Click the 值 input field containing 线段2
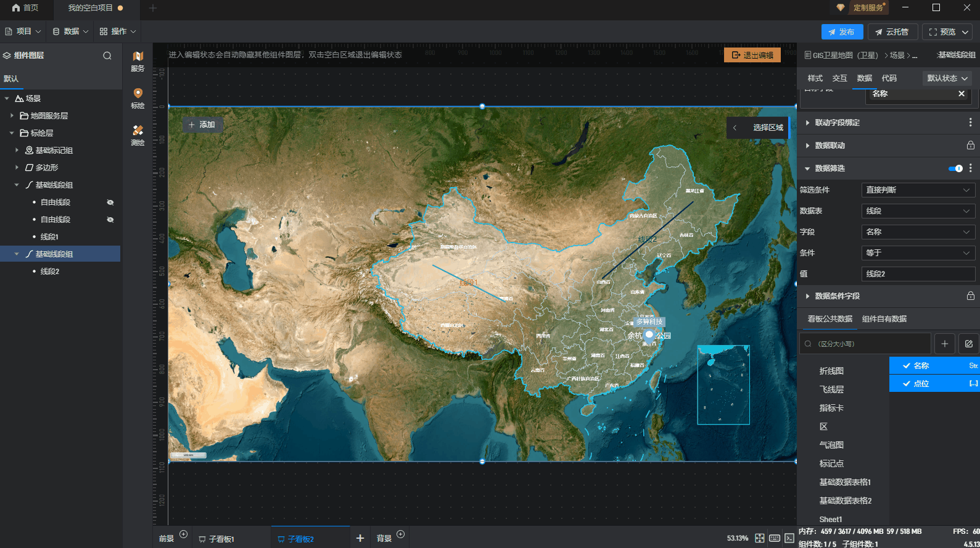The image size is (980, 548). click(918, 274)
